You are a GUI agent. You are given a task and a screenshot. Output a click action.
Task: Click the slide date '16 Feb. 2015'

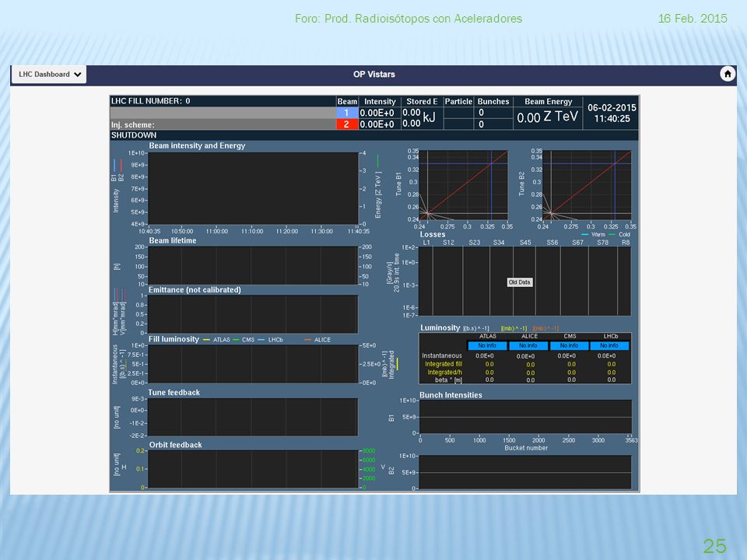[693, 19]
